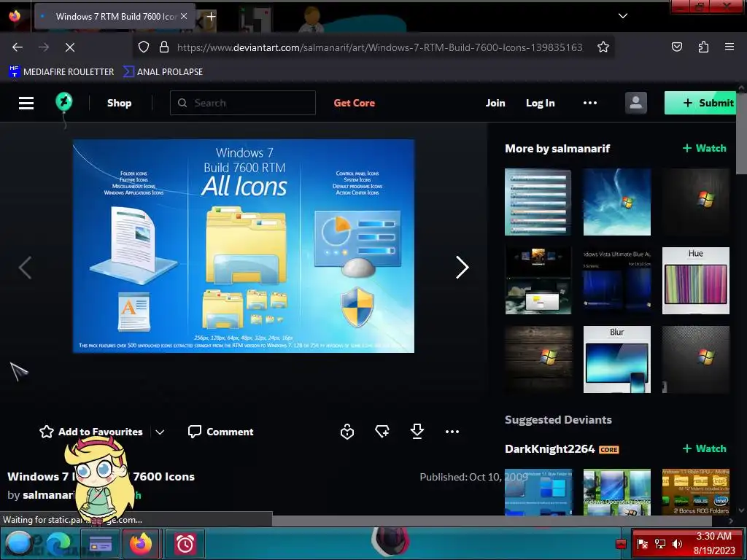
Task: Open MEDIAFIRE ROULETTER bookmark
Action: pos(61,72)
